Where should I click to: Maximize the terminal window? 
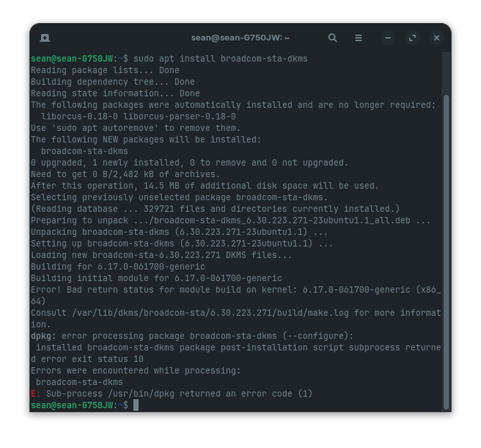(412, 38)
